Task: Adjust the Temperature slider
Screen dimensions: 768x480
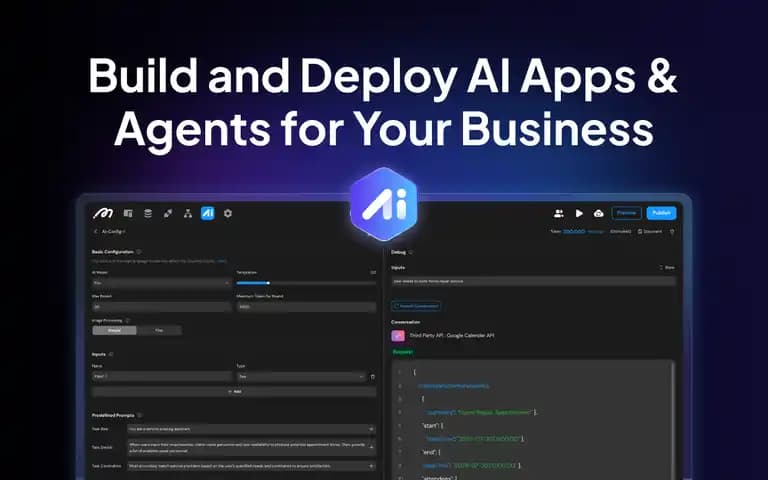Action: tap(306, 283)
